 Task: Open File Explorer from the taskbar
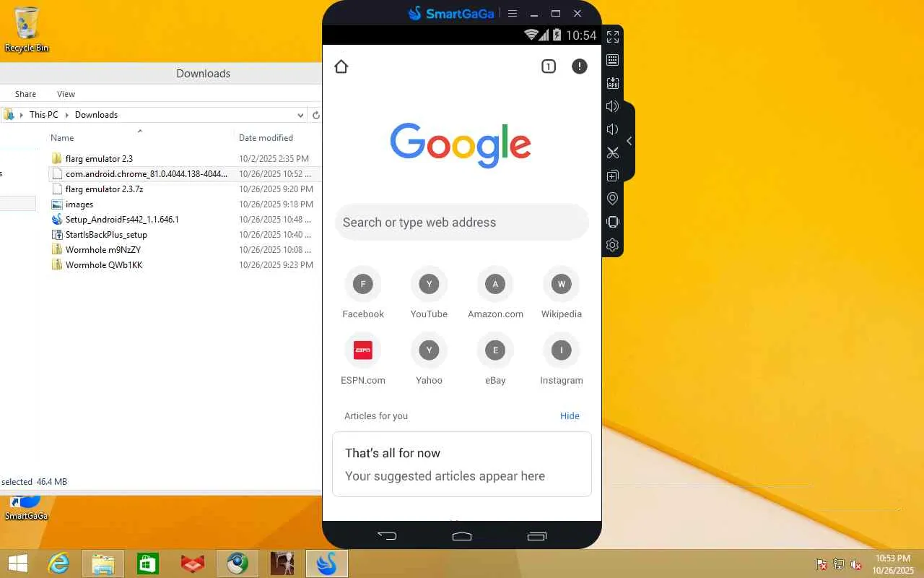click(x=103, y=564)
